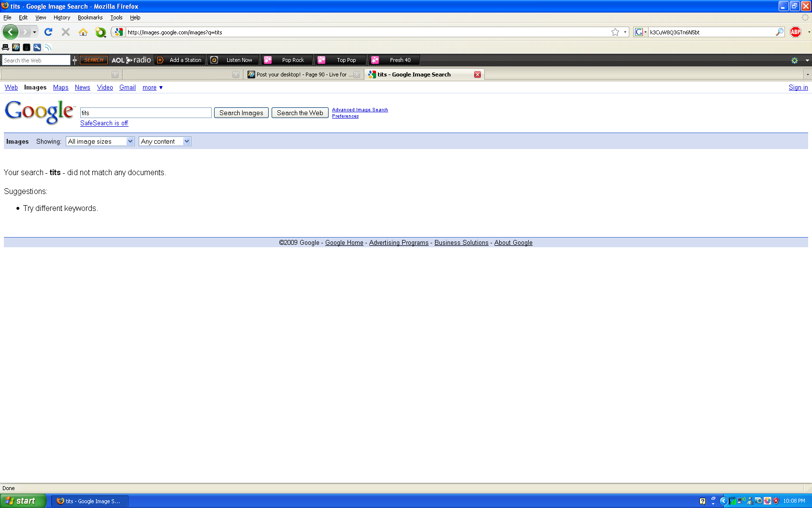This screenshot has height=508, width=812.
Task: Click the wireless signal strength tray icon
Action: point(733,501)
